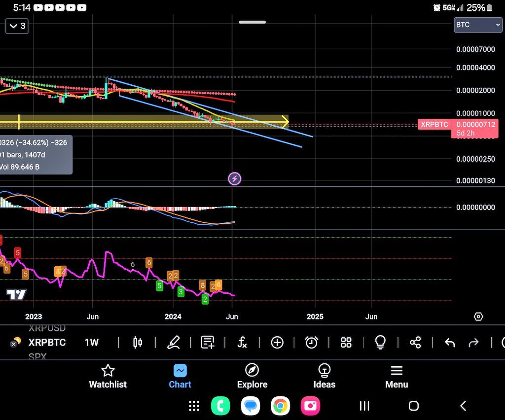The width and height of the screenshot is (505, 420).
Task: Undo the last chart action
Action: (450, 343)
